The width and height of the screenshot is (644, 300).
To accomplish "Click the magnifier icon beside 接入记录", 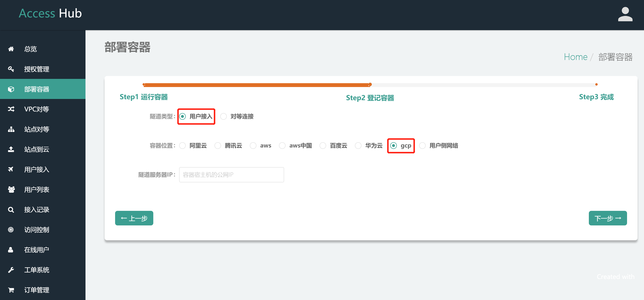I will pos(11,210).
